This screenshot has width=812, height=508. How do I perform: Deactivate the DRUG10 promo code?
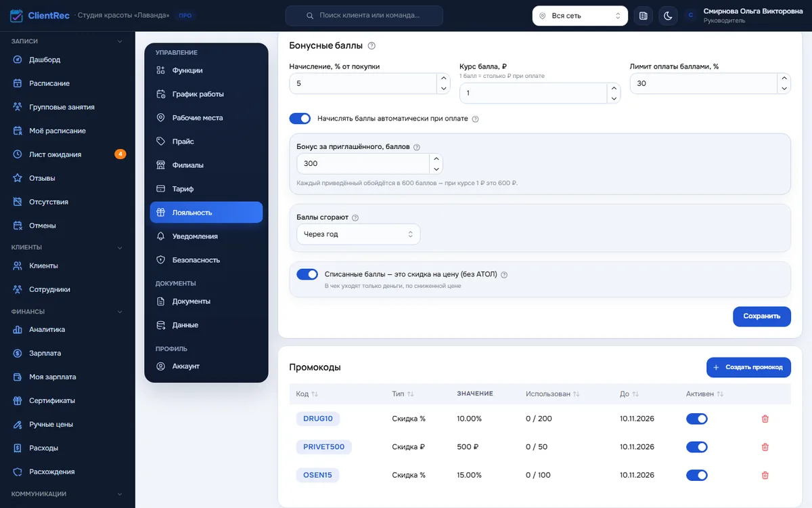697,419
